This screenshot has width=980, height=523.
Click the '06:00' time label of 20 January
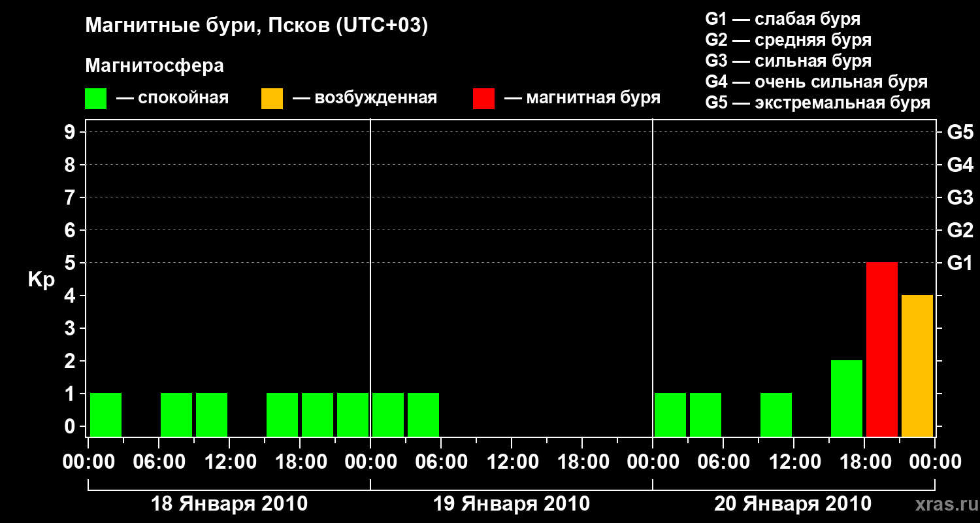(x=723, y=462)
